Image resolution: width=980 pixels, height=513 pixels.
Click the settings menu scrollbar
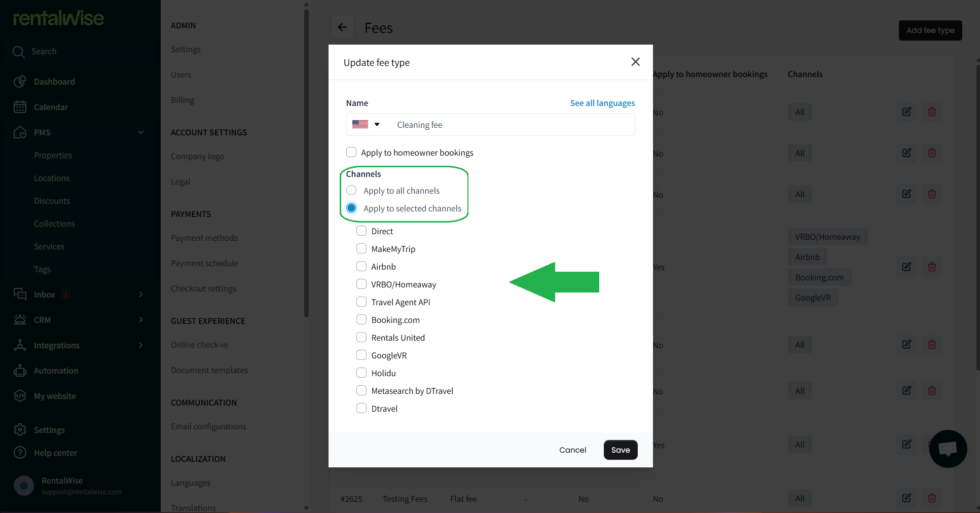click(x=306, y=162)
